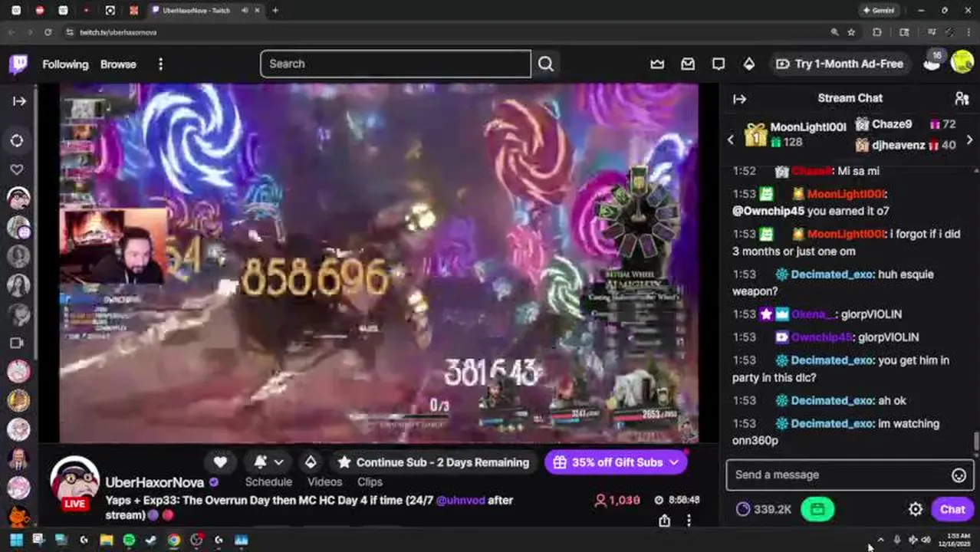Open Steam from the taskbar
Viewport: 980px width, 552px height.
(x=151, y=540)
